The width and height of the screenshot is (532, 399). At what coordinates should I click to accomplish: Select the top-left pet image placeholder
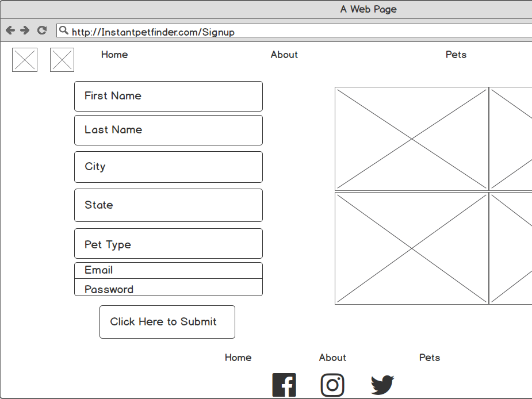pyautogui.click(x=412, y=139)
